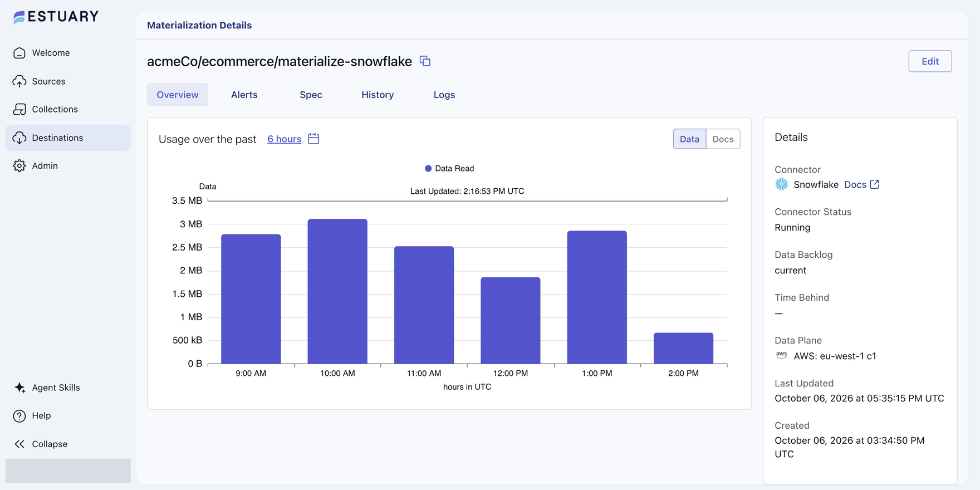Screen dimensions: 980x490
Task: Select the 9:00 AM bar in chart
Action: click(251, 299)
